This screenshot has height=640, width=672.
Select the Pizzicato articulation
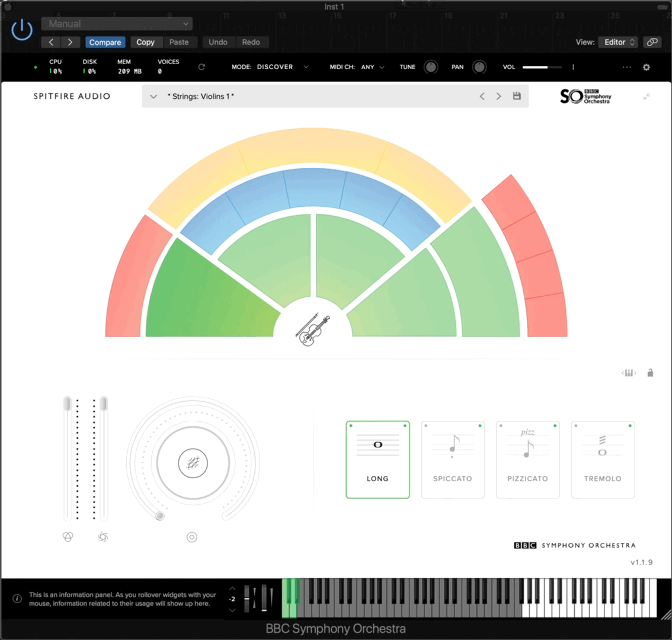tap(527, 459)
